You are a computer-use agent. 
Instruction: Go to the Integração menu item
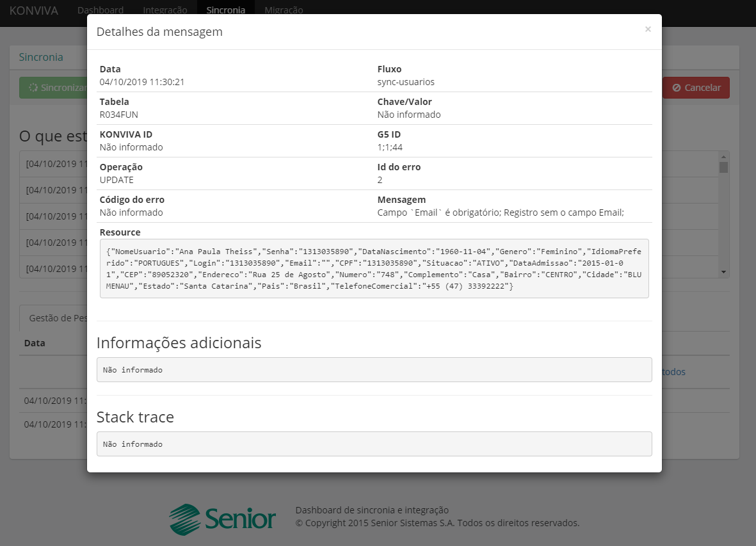tap(165, 10)
